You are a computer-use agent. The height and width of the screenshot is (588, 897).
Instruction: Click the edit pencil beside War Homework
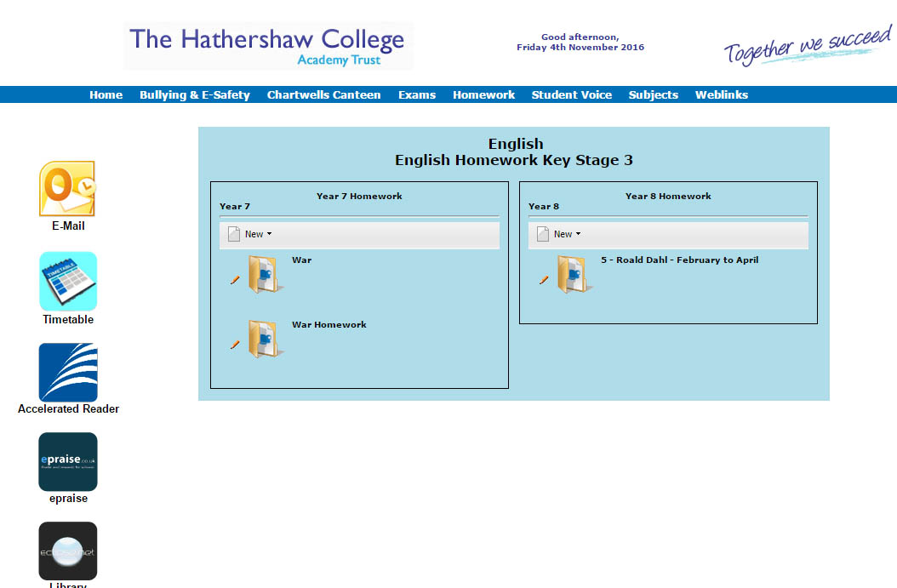tap(235, 345)
